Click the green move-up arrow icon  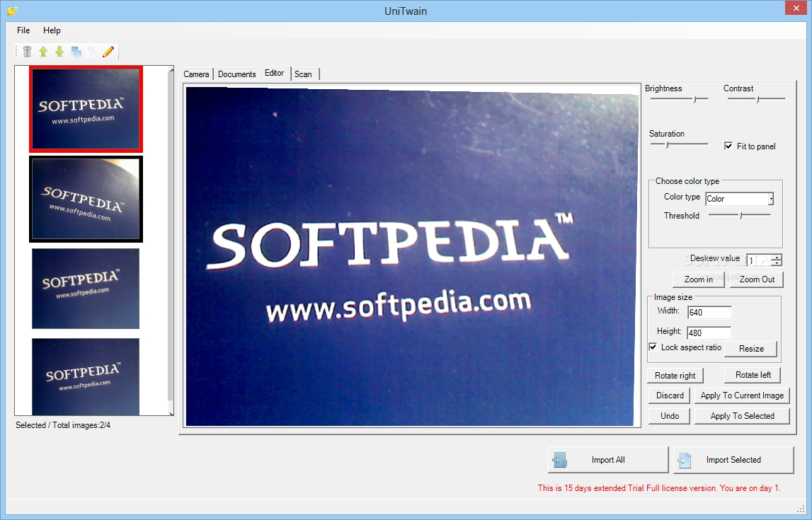pyautogui.click(x=43, y=51)
